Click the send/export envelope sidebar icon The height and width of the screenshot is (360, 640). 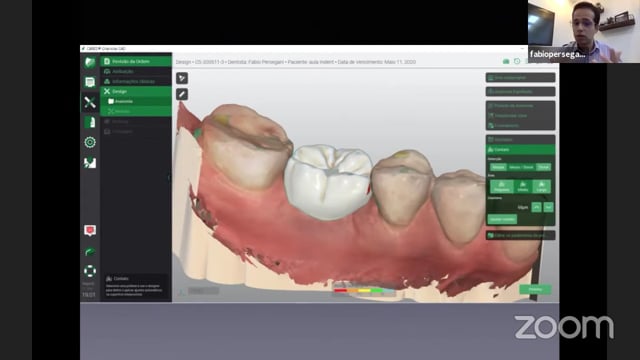[90, 162]
